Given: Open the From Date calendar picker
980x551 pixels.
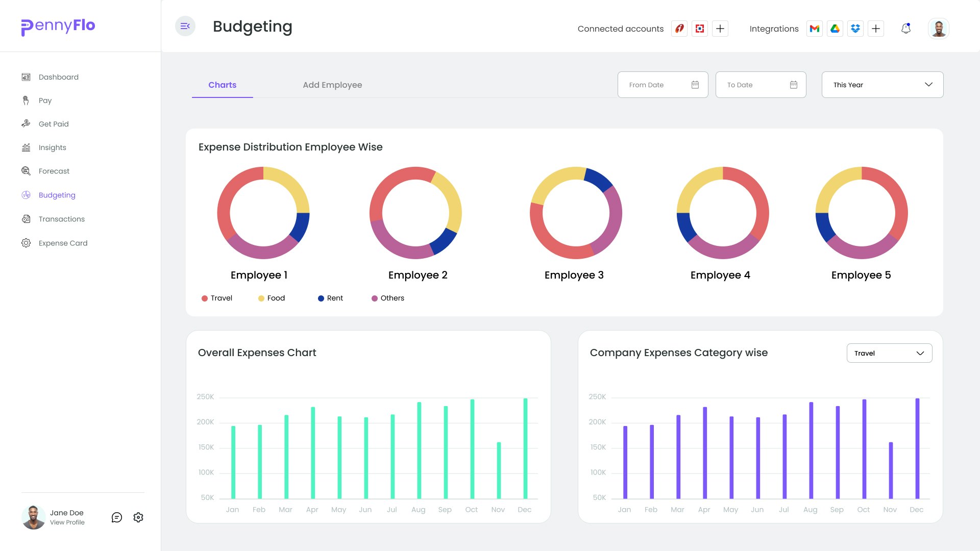Looking at the screenshot, I should (x=695, y=85).
